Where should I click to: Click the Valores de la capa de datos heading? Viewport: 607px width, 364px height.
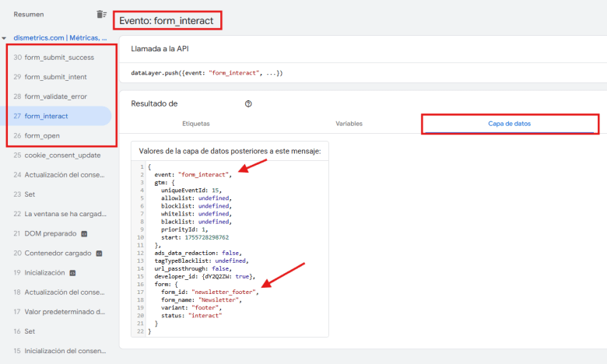pos(230,151)
